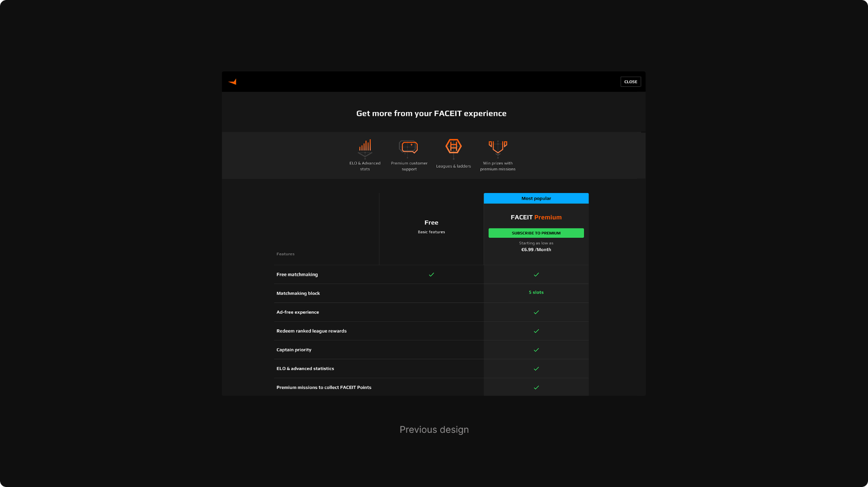Click the Matchmaking block feature row label
This screenshot has width=868, height=487.
(x=298, y=294)
